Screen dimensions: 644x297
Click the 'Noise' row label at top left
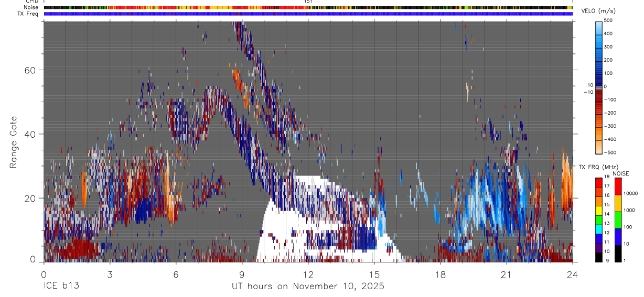(31, 7)
